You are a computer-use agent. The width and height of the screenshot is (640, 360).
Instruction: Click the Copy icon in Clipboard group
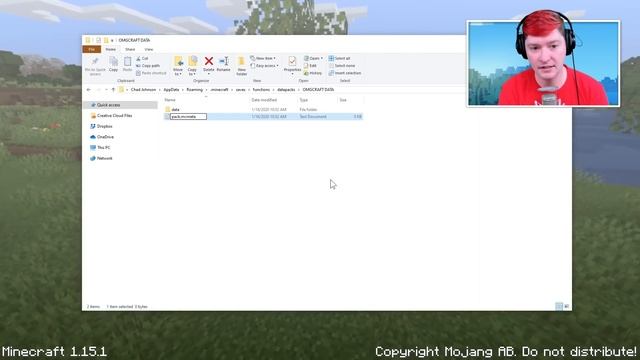tap(113, 62)
